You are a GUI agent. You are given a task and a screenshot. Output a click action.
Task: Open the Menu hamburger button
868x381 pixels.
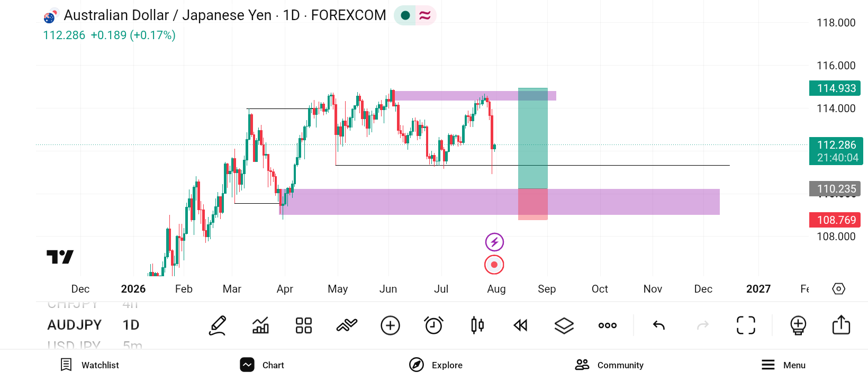783,365
